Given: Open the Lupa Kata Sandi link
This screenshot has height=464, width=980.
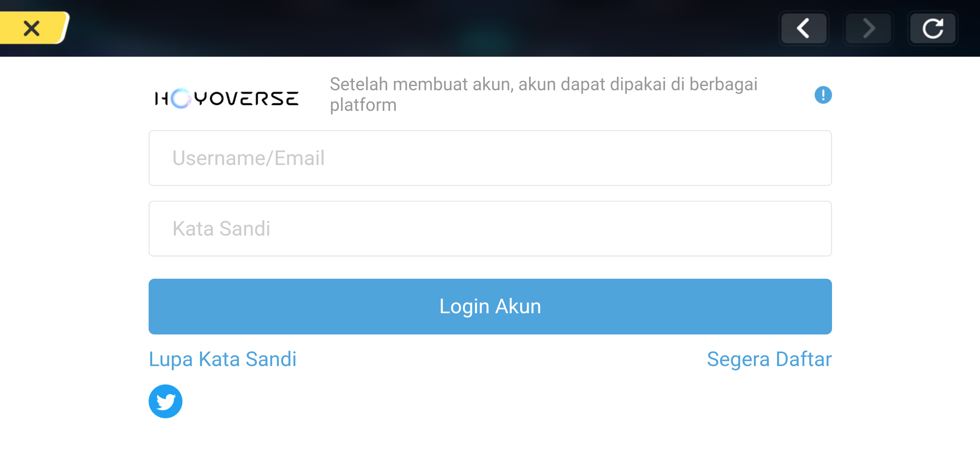Looking at the screenshot, I should (x=222, y=359).
